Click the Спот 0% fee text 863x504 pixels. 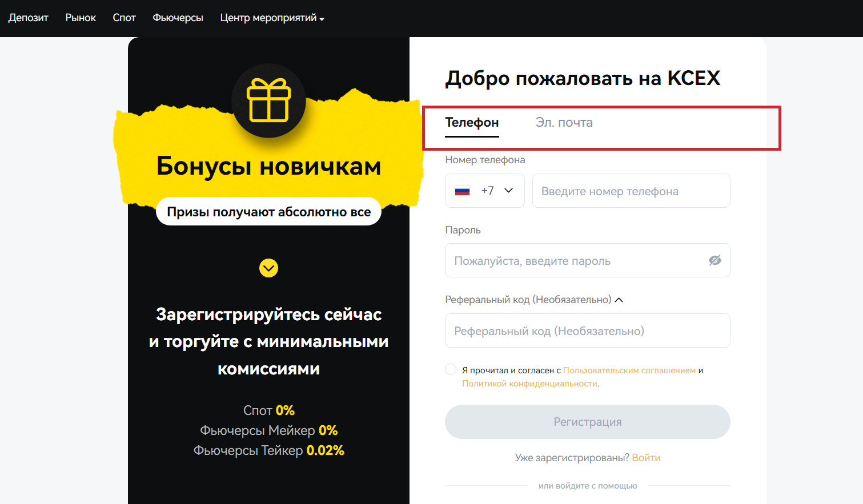(x=268, y=410)
